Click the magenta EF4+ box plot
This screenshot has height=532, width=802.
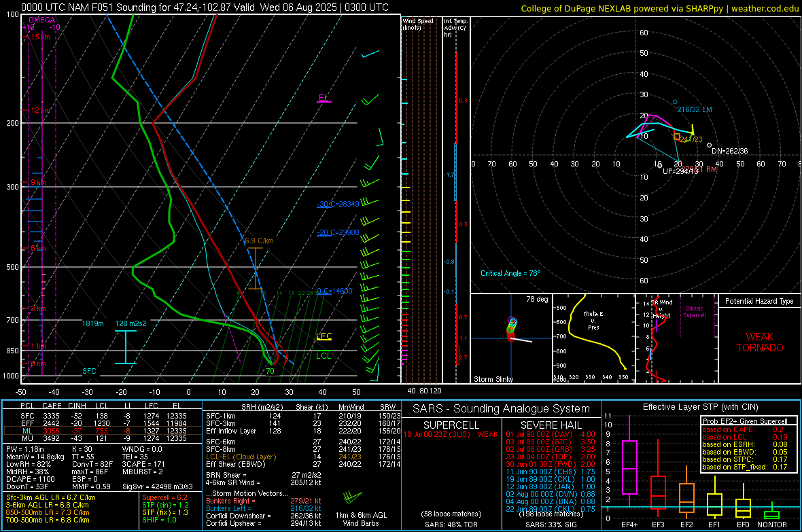[629, 461]
